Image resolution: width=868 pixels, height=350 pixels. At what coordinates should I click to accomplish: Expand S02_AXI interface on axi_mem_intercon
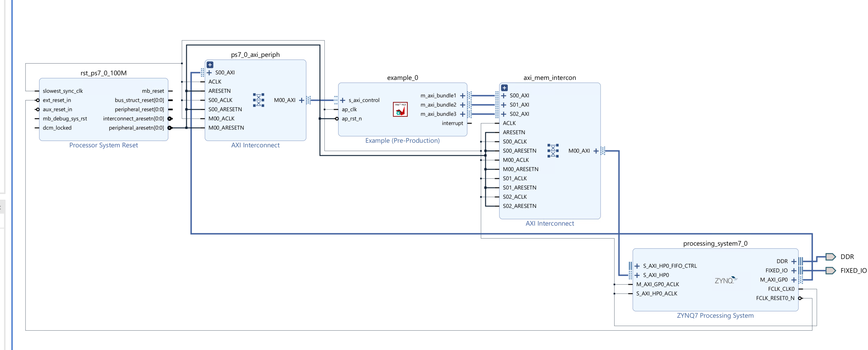tap(504, 114)
